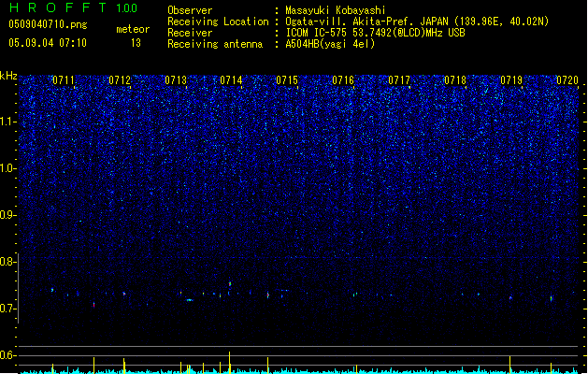
Task: Click the 0.8 kHz axis label
Action: tap(7, 262)
